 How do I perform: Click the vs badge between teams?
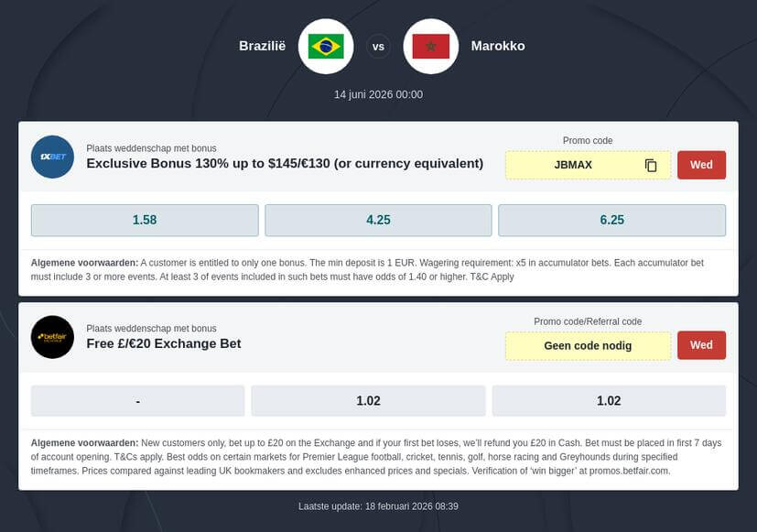point(378,46)
